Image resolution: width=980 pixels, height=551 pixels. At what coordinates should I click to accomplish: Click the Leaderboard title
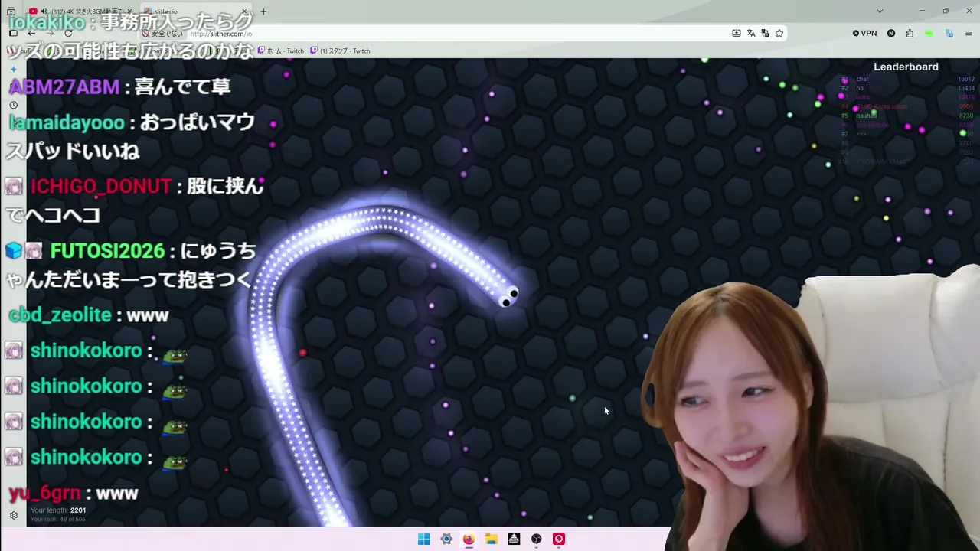[906, 67]
